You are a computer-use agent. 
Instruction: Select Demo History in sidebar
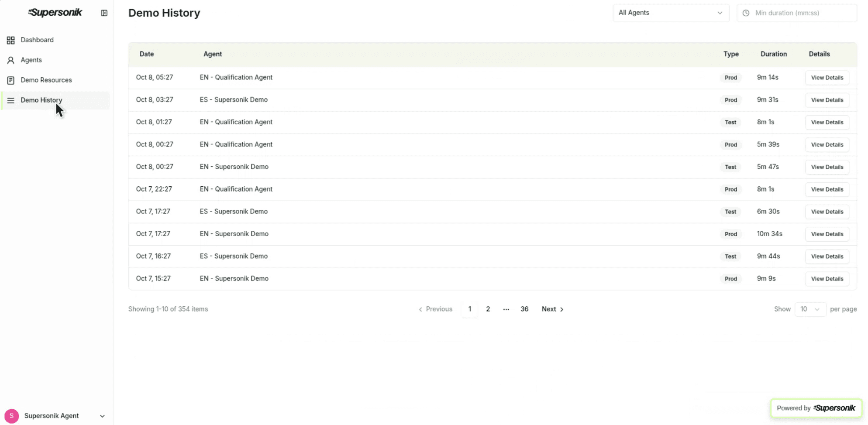click(x=55, y=100)
